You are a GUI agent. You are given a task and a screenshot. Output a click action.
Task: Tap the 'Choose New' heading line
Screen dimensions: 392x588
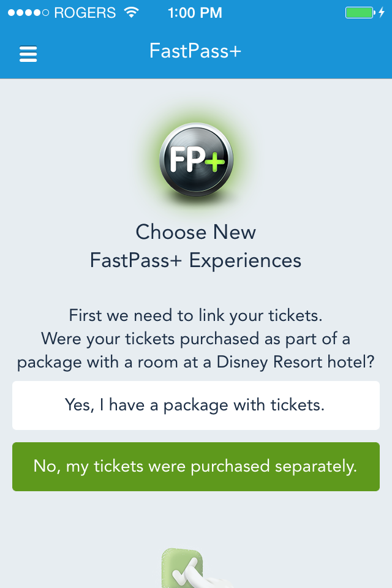(196, 232)
